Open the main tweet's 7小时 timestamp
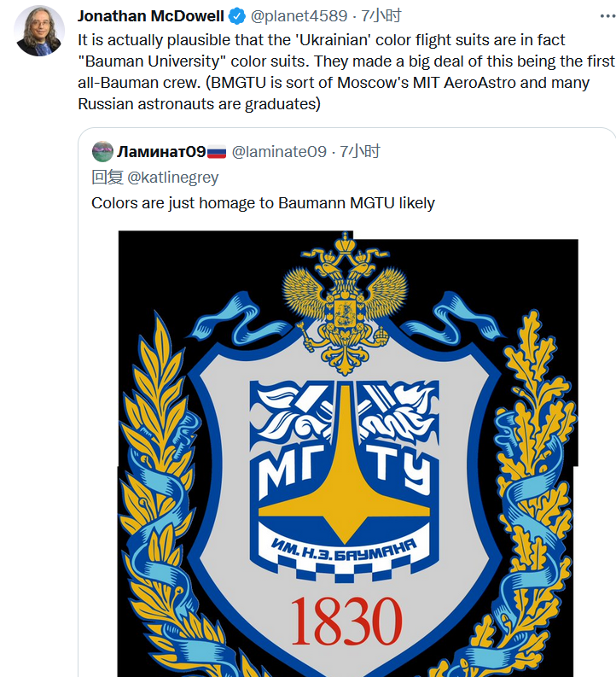 (x=381, y=16)
